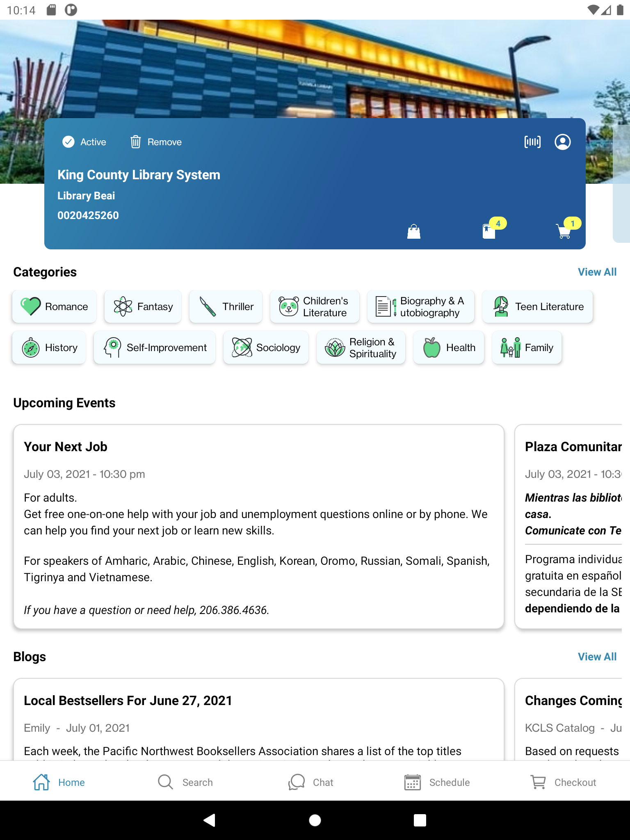This screenshot has height=840, width=630.
Task: Tap the trash Remove icon
Action: point(135,142)
